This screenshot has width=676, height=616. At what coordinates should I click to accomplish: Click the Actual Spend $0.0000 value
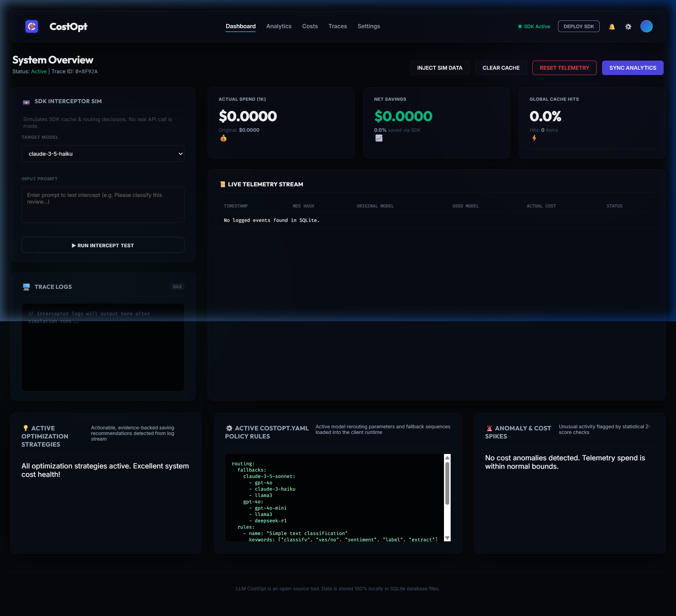[x=248, y=116]
